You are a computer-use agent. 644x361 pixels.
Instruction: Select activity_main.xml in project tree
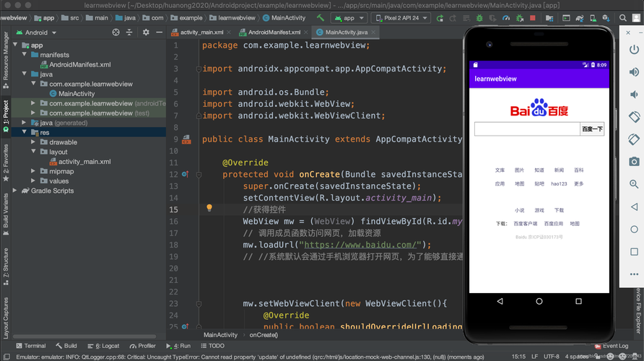(79, 162)
